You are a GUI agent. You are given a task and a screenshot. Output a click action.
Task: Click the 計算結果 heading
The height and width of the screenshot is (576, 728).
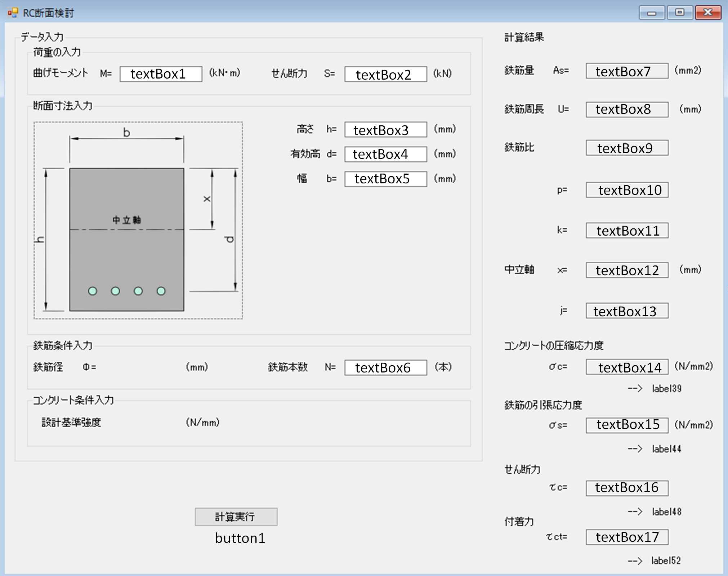[524, 37]
